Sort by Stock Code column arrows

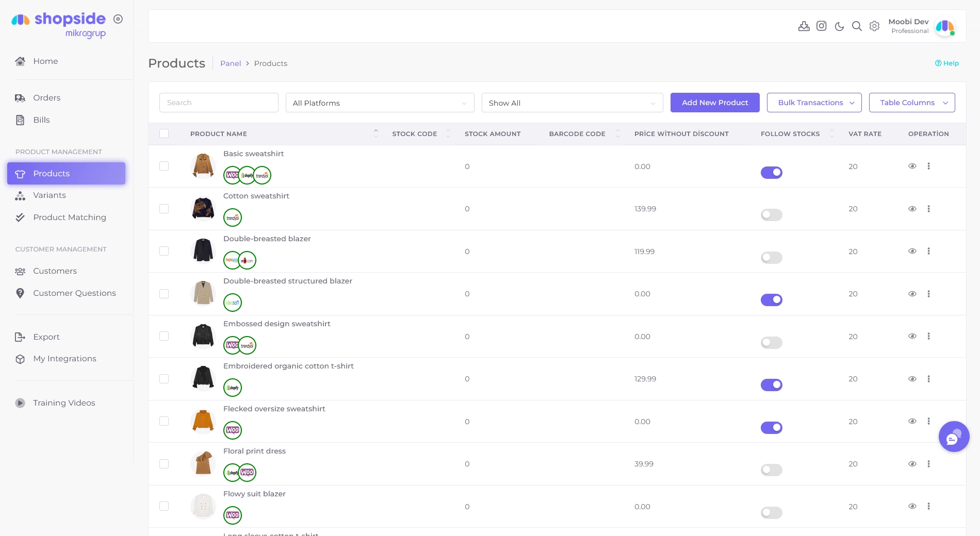coord(448,133)
